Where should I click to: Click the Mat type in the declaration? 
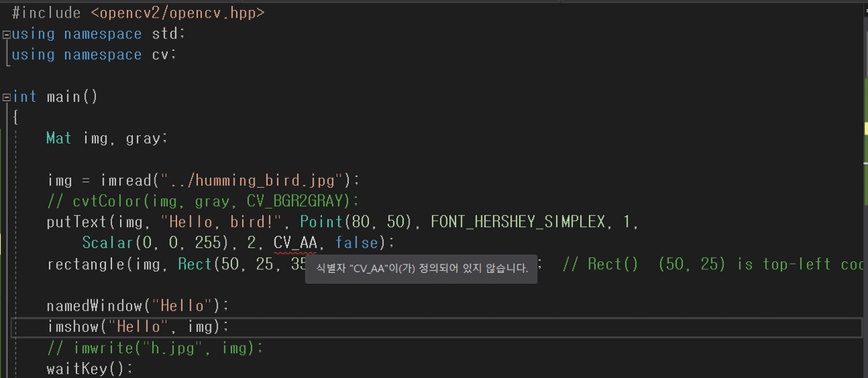click(x=58, y=139)
